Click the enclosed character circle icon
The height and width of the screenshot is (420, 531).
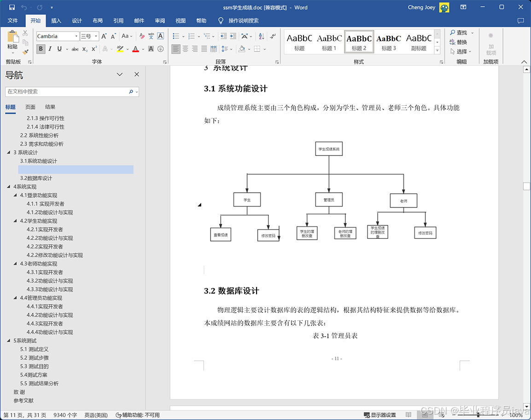pos(161,49)
